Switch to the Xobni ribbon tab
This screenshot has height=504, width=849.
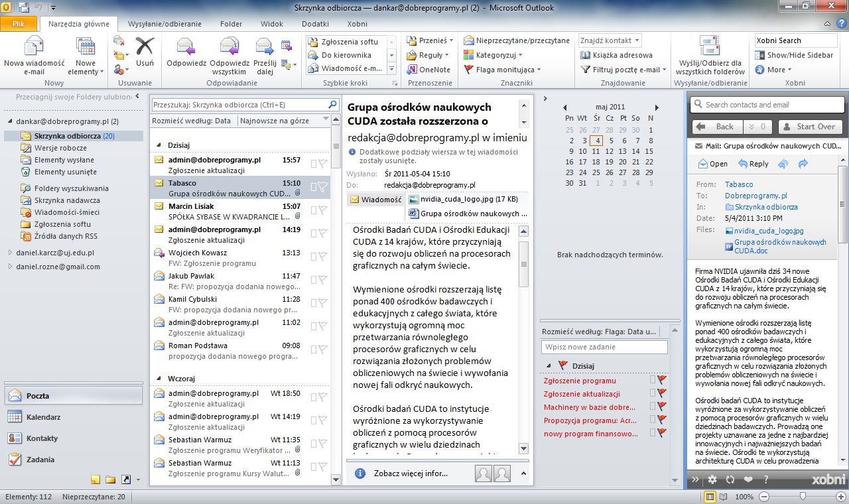point(357,24)
